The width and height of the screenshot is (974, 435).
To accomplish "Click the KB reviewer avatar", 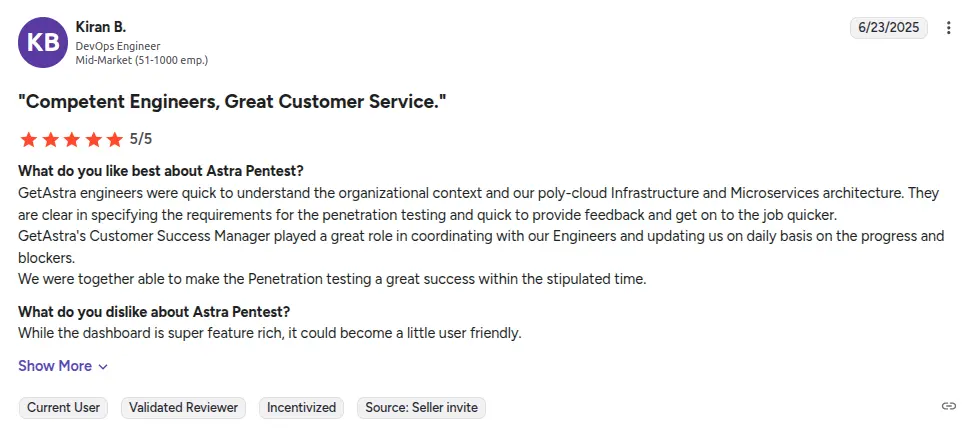I will [42, 42].
